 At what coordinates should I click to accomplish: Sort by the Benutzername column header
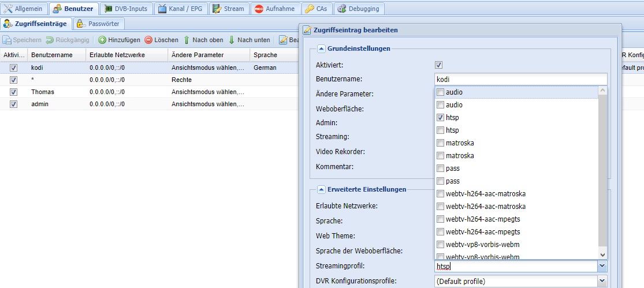coord(57,55)
